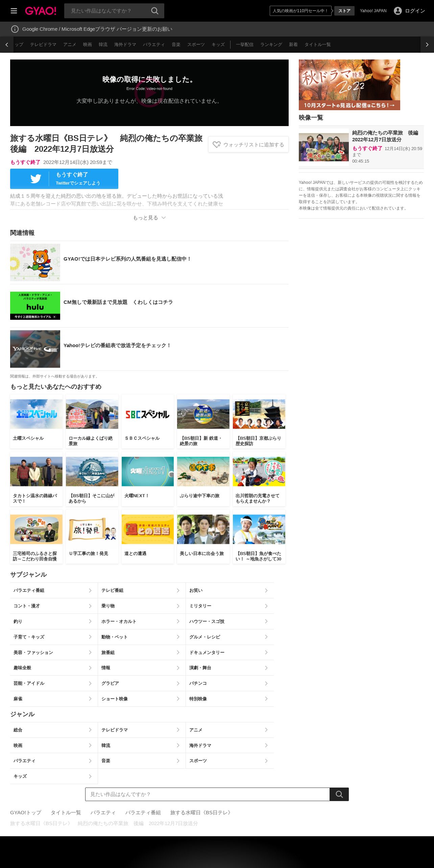This screenshot has width=434, height=868.
Task: Open 純烈の俺たちの卒業旅 後編 video thumbnail
Action: click(324, 147)
